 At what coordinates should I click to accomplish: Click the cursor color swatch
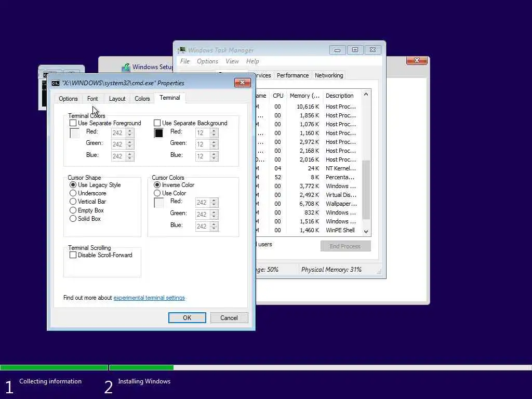click(158, 203)
